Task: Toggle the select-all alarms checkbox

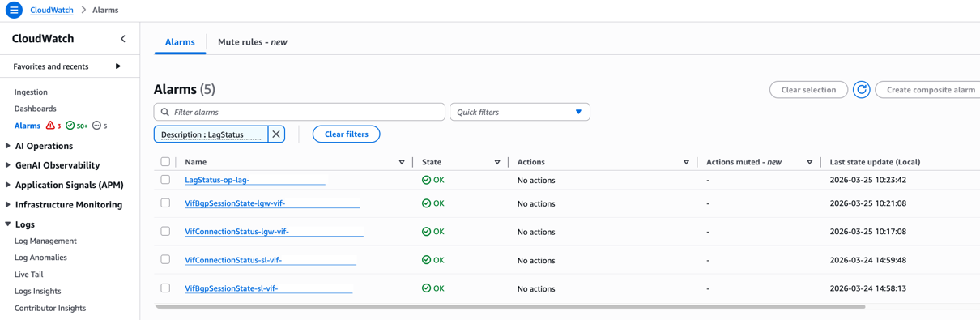Action: click(165, 162)
